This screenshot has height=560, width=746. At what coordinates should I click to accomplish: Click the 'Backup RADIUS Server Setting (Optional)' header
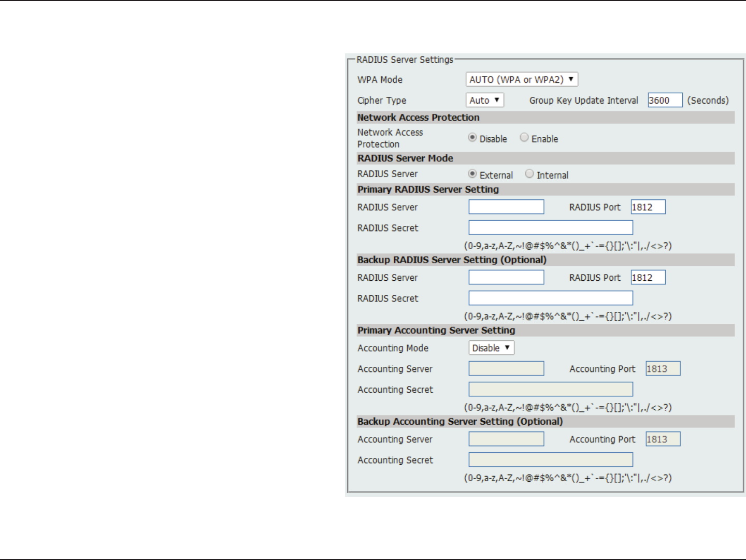coord(452,260)
